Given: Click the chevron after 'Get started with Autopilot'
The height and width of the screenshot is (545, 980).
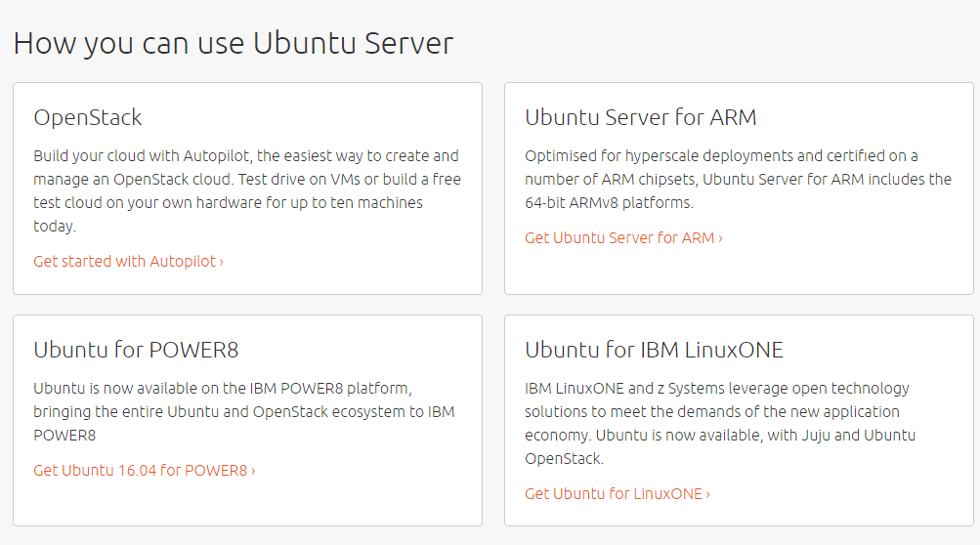Looking at the screenshot, I should tap(222, 262).
